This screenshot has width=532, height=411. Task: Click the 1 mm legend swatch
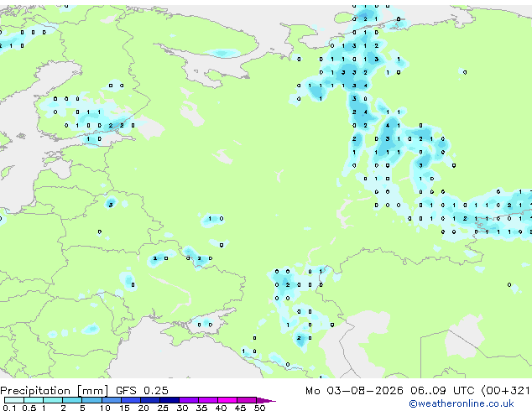point(53,400)
